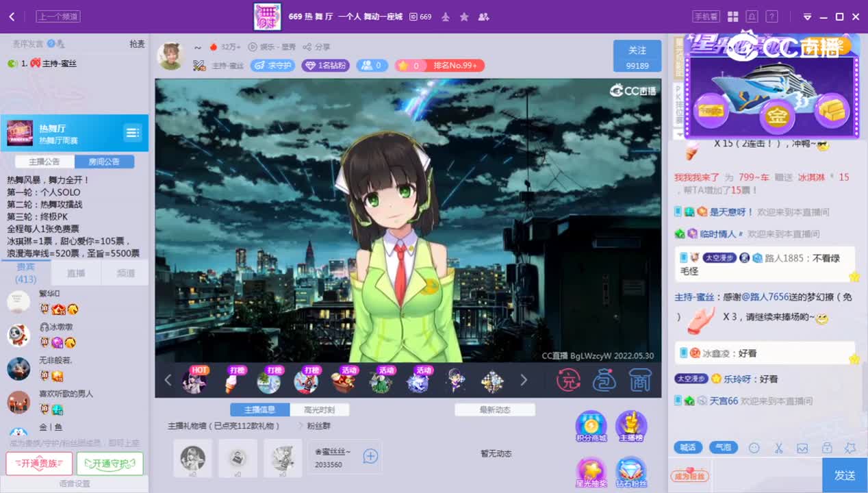This screenshot has width=868, height=493.
Task: Open the 积分商城 points mall icon
Action: [x=591, y=426]
